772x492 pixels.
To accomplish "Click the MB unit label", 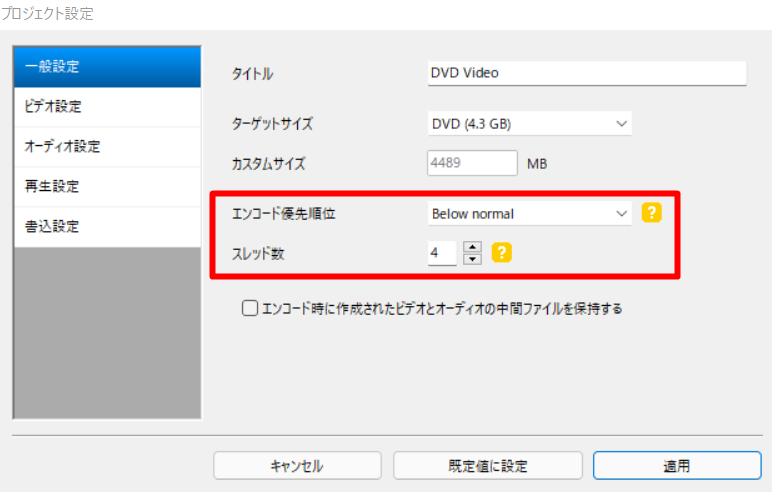I will point(537,164).
